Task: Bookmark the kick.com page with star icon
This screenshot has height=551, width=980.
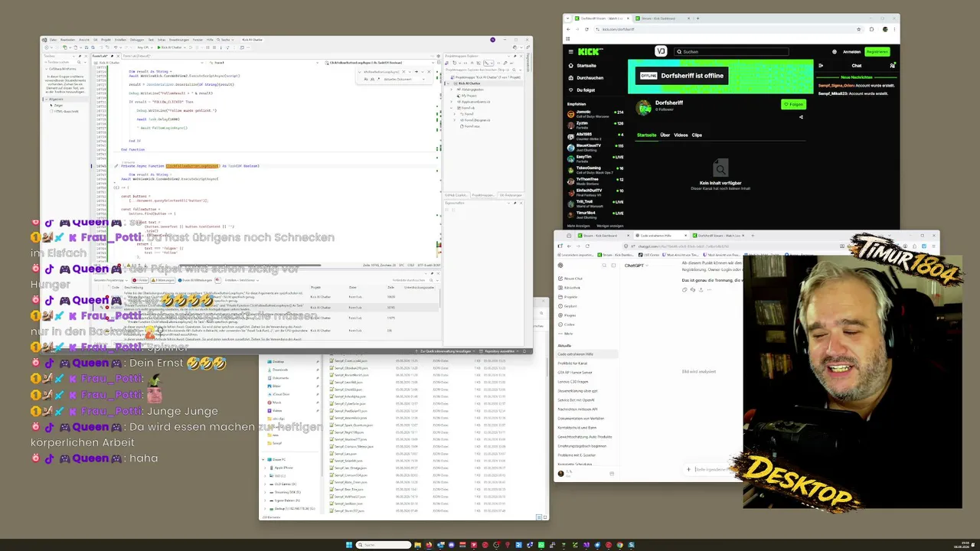Action: [859, 29]
